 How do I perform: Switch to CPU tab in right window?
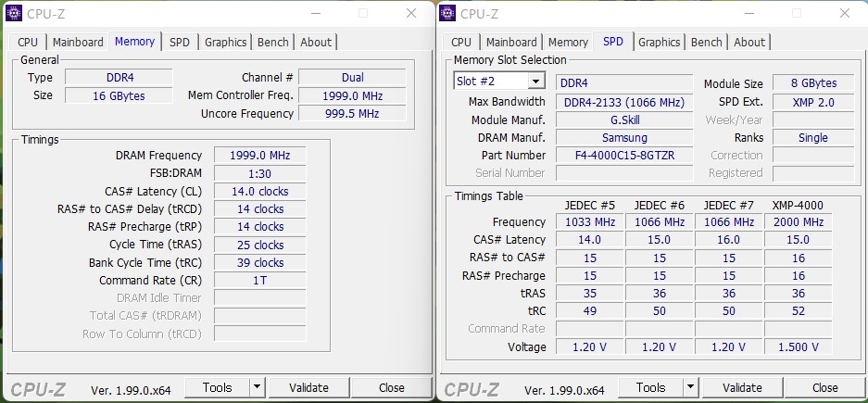(461, 42)
